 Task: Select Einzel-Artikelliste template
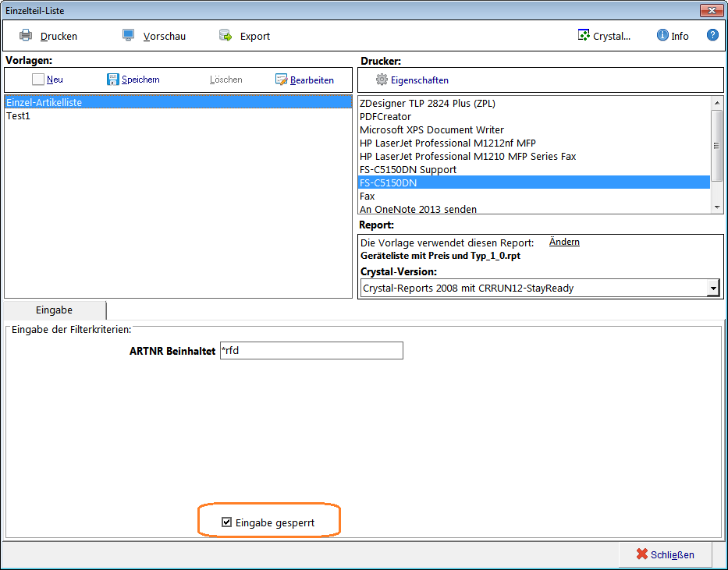tap(178, 102)
